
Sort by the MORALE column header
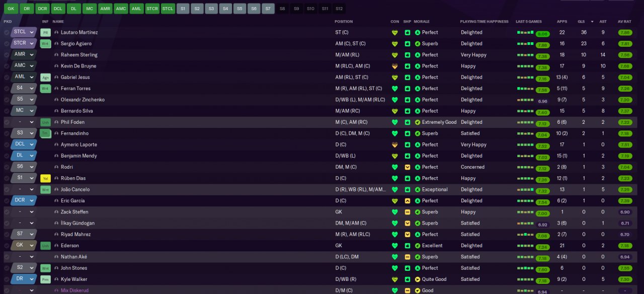422,22
